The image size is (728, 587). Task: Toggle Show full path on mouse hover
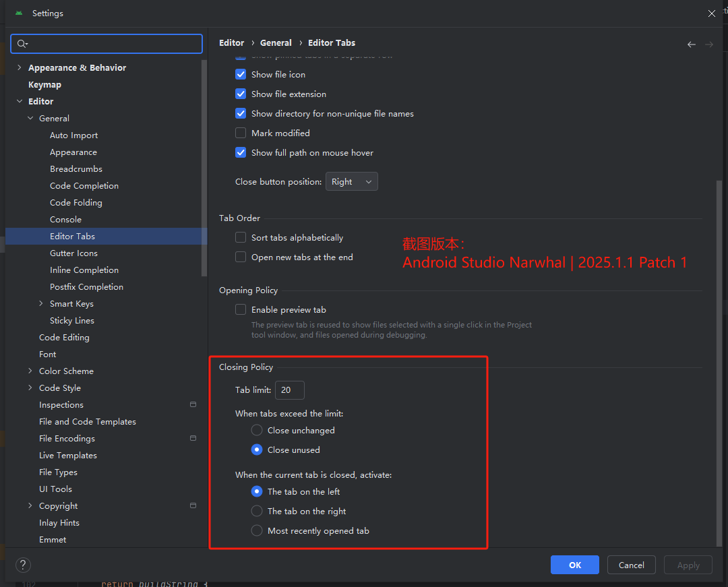[241, 152]
